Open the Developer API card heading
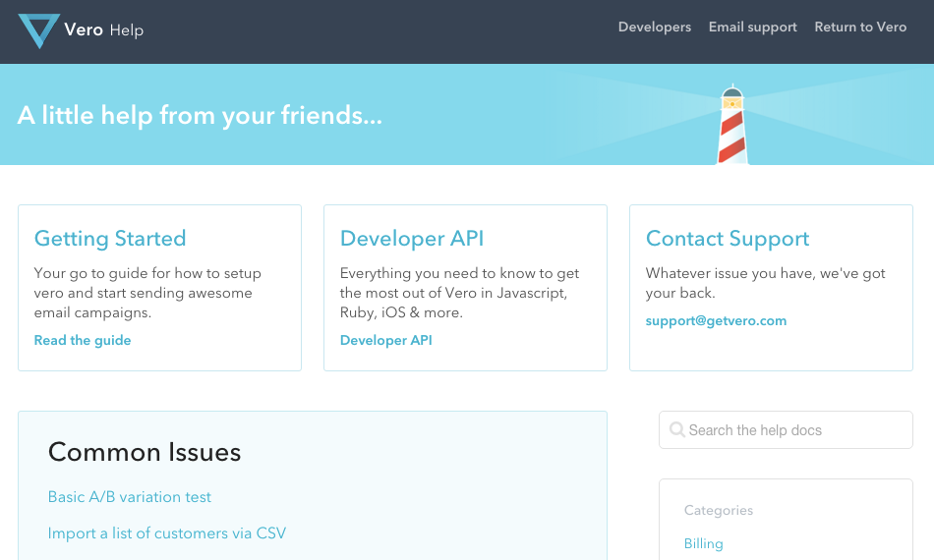 coord(412,239)
